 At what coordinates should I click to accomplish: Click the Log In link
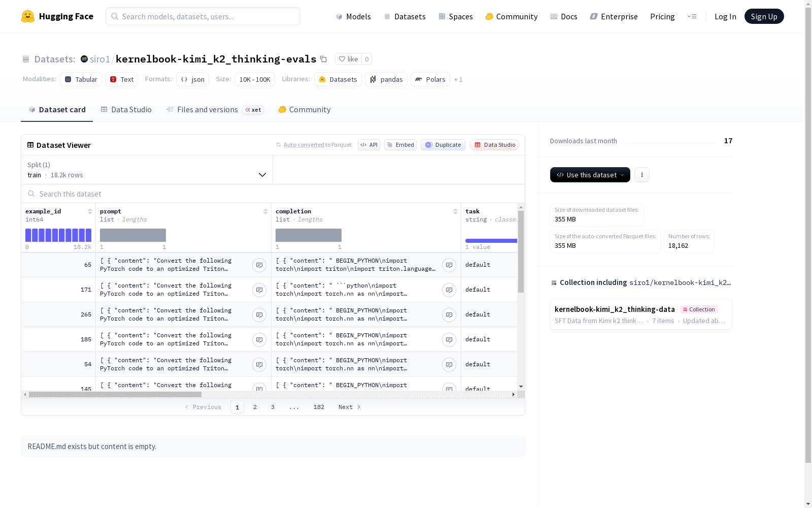point(725,16)
